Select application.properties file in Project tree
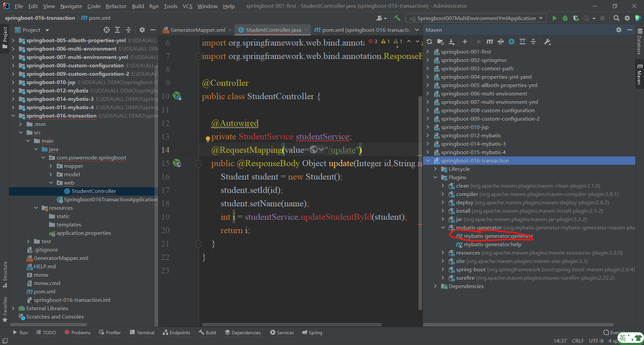The height and width of the screenshot is (345, 644). tap(84, 233)
